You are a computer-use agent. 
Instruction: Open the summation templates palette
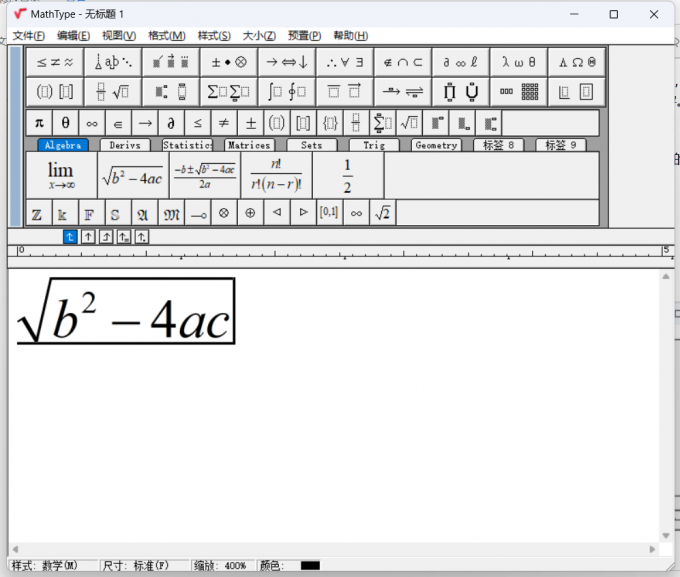pos(229,92)
